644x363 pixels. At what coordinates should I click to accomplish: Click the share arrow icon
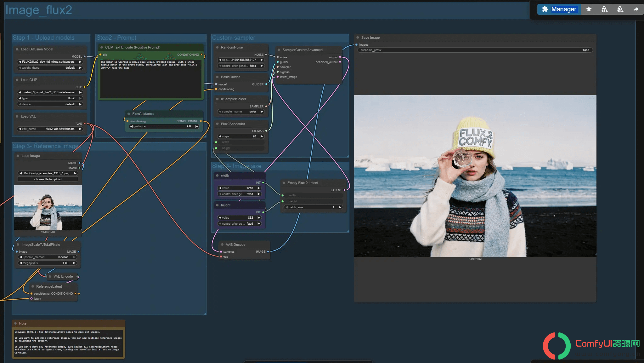point(636,9)
